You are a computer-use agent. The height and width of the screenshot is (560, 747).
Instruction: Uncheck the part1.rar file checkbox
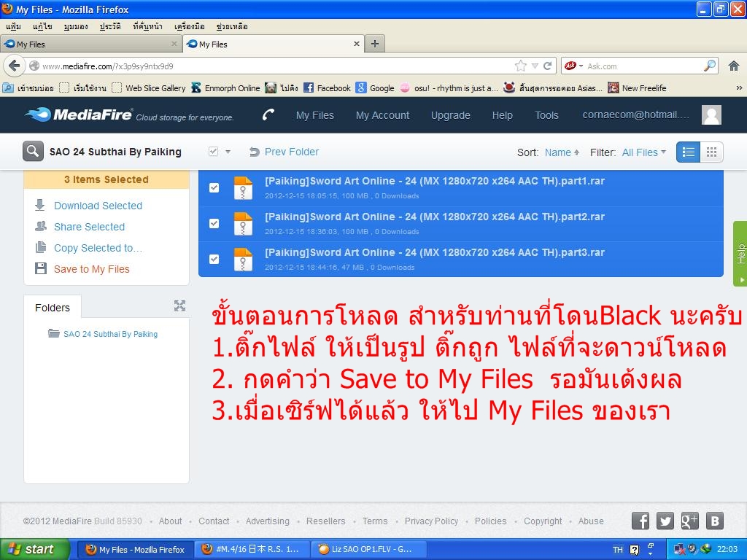[x=214, y=187]
